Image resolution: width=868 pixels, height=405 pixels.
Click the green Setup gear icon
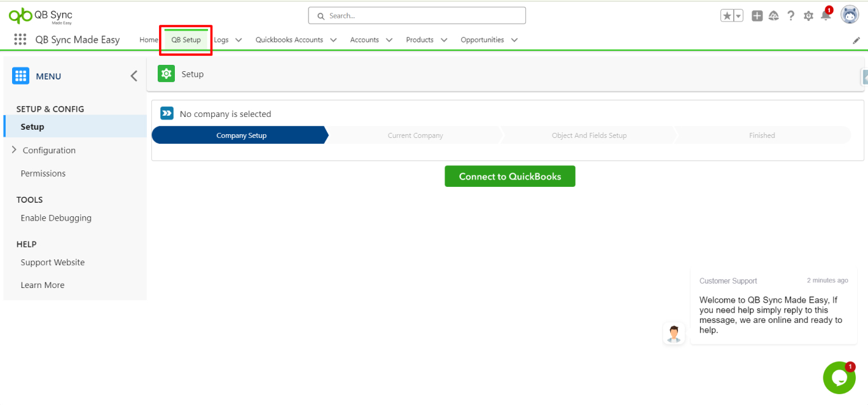(166, 74)
